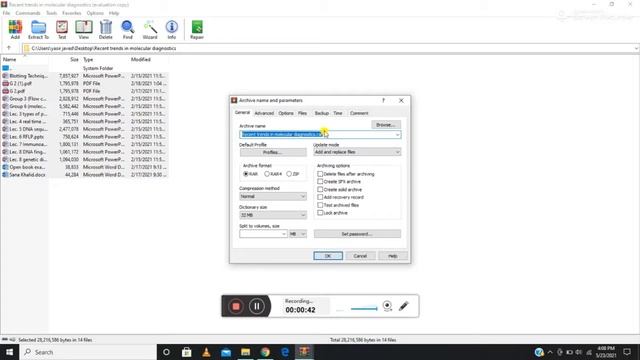
Task: Click the Extract To toolbar icon
Action: coord(38,30)
